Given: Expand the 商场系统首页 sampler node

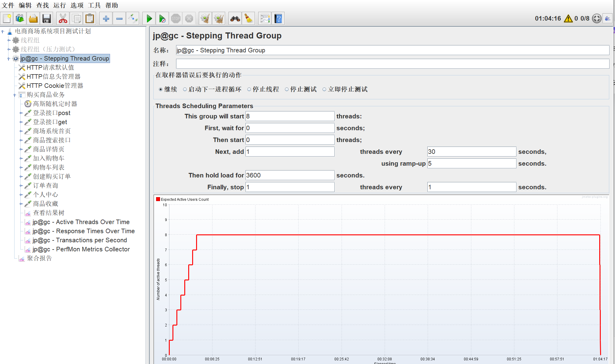Looking at the screenshot, I should click(x=21, y=131).
